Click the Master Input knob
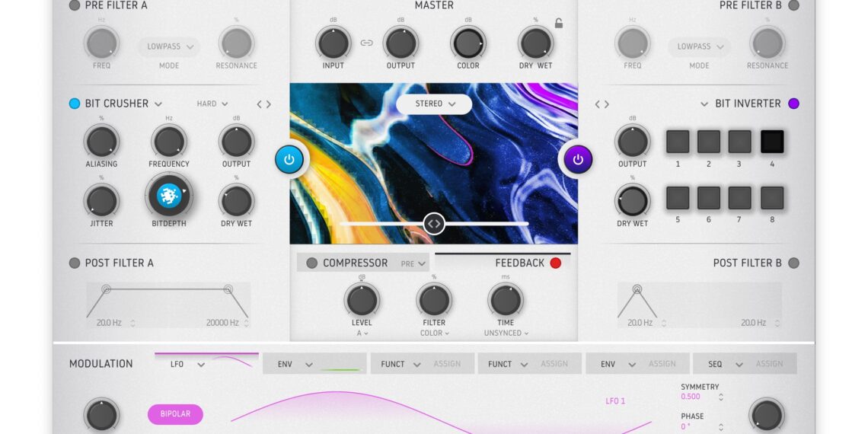 click(x=333, y=43)
